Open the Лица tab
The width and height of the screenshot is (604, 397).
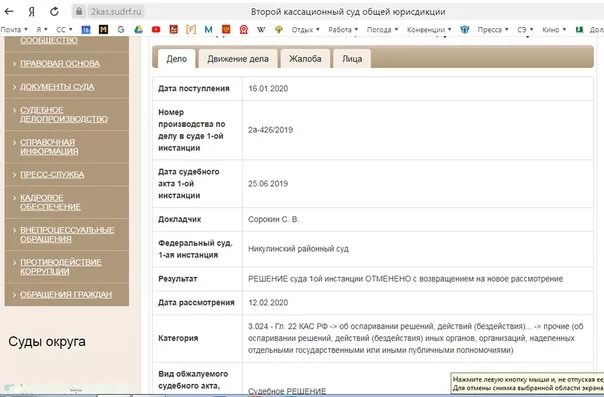coord(352,59)
